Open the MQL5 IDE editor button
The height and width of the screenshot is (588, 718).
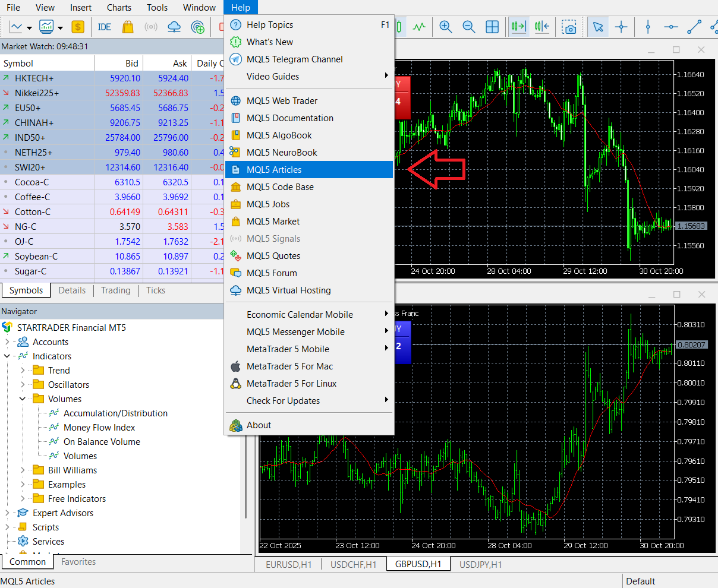105,27
